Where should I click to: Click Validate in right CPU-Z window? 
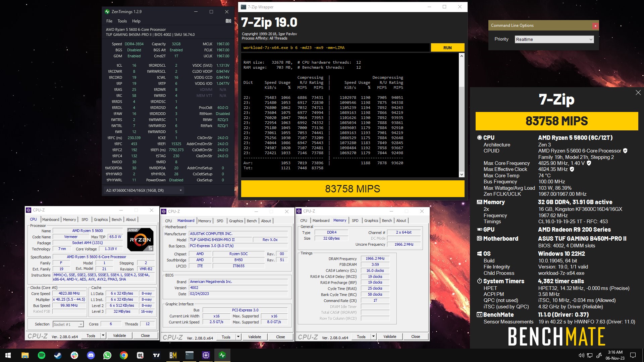[390, 337]
